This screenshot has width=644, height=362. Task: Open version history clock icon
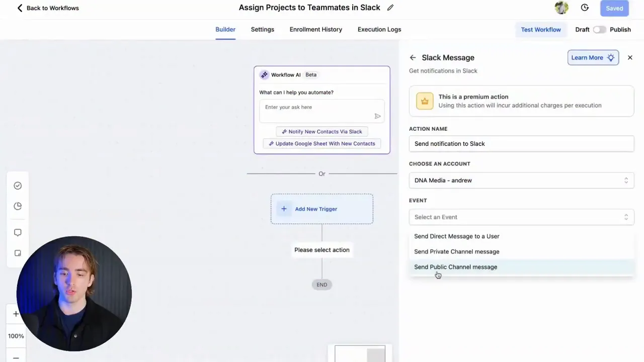point(585,8)
